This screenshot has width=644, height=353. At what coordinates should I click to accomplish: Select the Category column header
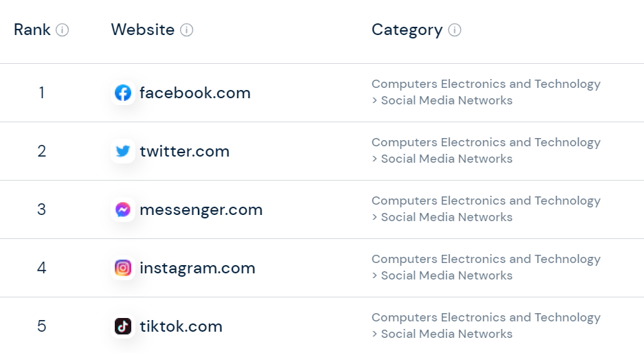[x=407, y=30]
